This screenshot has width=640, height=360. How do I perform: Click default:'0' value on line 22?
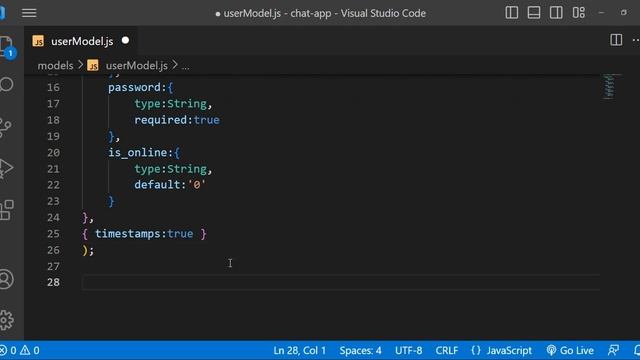point(170,185)
